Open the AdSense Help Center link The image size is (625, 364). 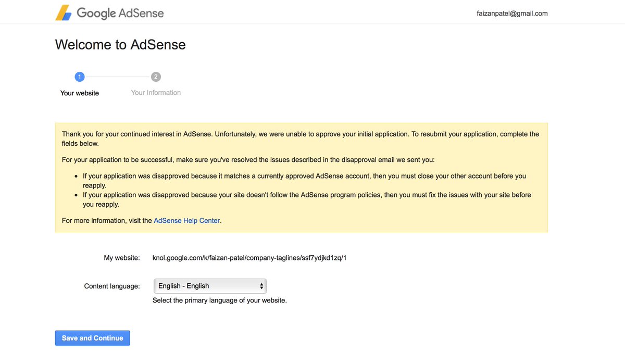[187, 221]
